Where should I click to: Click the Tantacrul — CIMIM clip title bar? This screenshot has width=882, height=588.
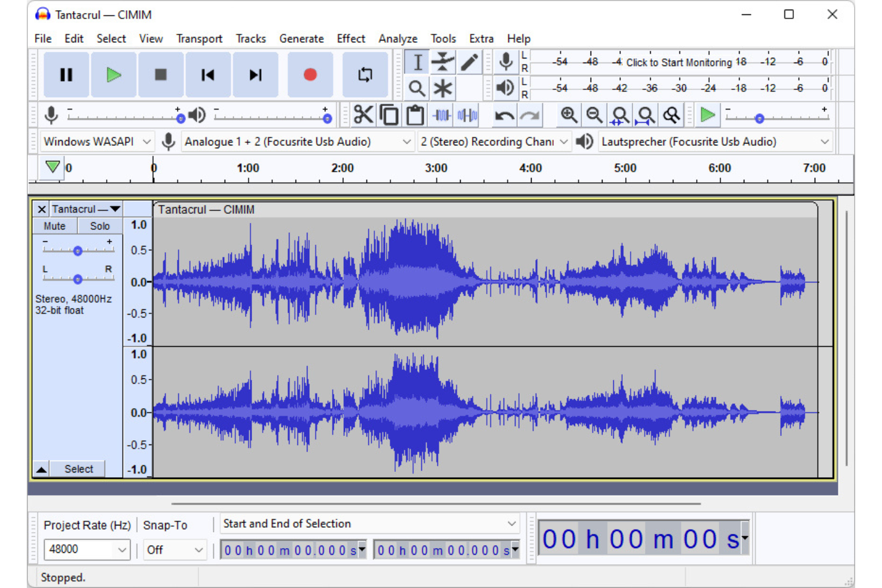(x=486, y=210)
